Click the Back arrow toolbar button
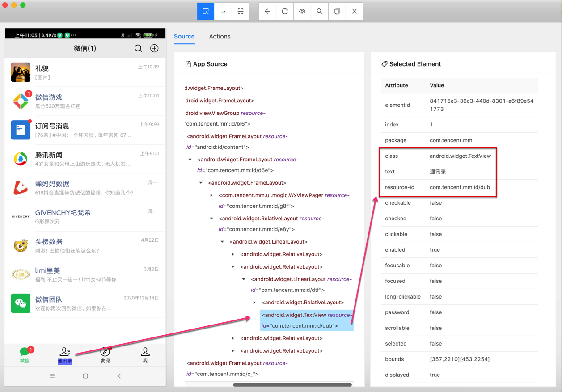Image resolution: width=562 pixels, height=392 pixels. click(267, 11)
